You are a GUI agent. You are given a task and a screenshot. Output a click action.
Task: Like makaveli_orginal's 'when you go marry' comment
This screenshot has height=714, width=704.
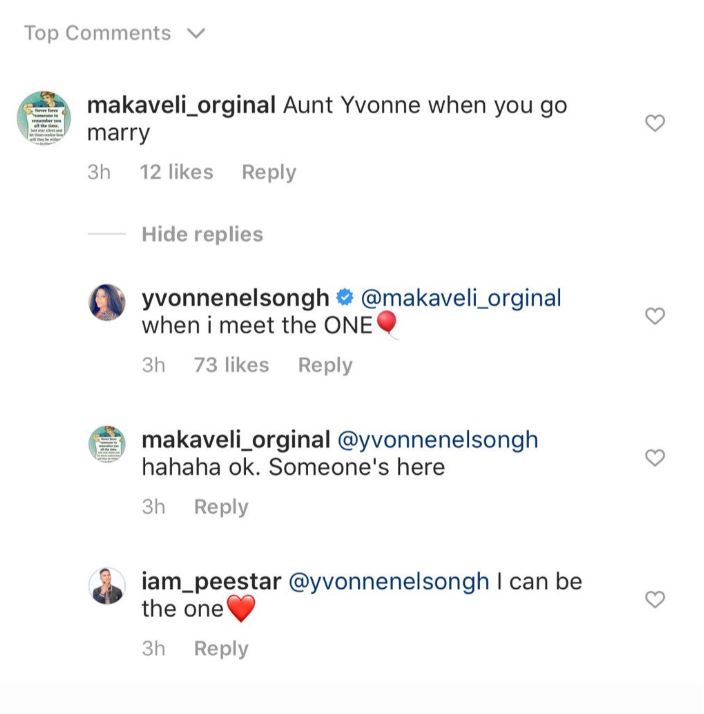click(654, 123)
